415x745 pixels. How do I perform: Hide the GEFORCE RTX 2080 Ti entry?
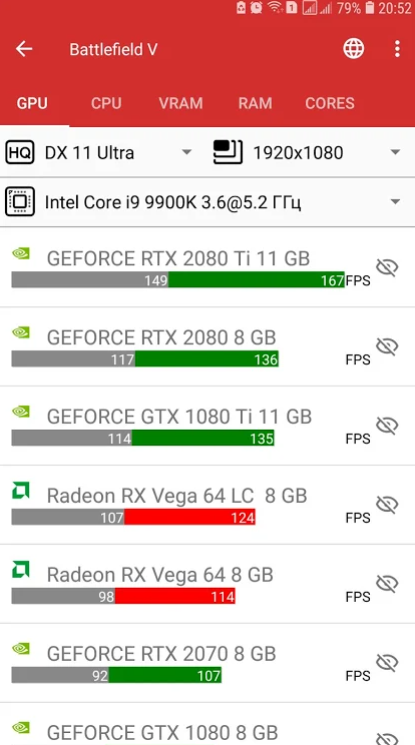[387, 267]
